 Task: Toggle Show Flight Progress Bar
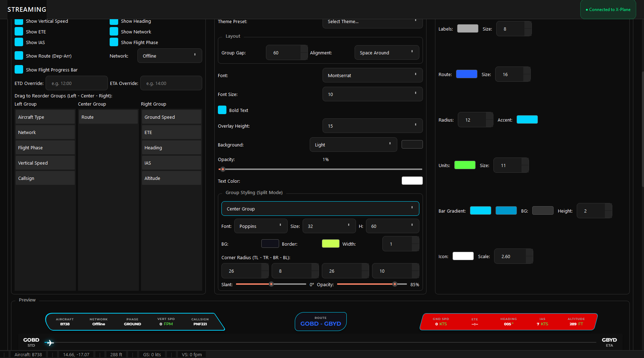click(x=19, y=69)
